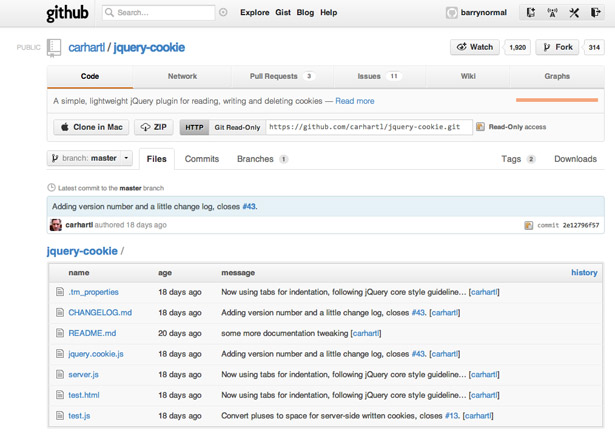This screenshot has width=615, height=436.
Task: Click file icon beside jquery.cookie.js
Action: click(x=60, y=354)
